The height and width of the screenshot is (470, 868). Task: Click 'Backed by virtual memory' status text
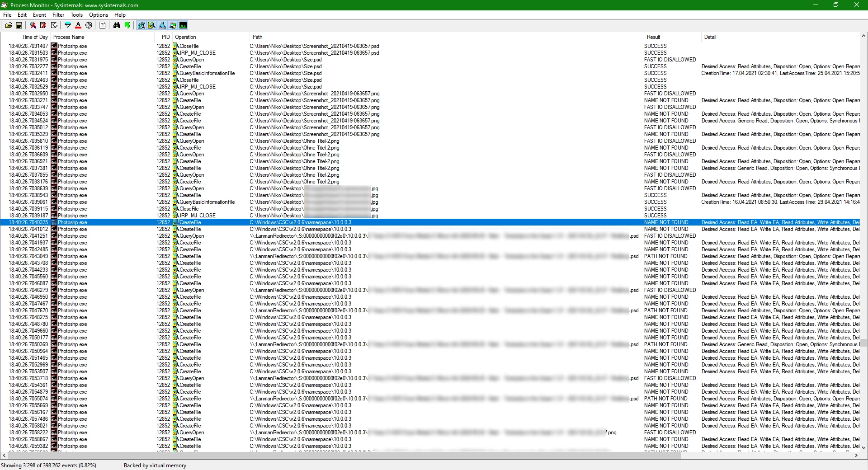pos(155,465)
